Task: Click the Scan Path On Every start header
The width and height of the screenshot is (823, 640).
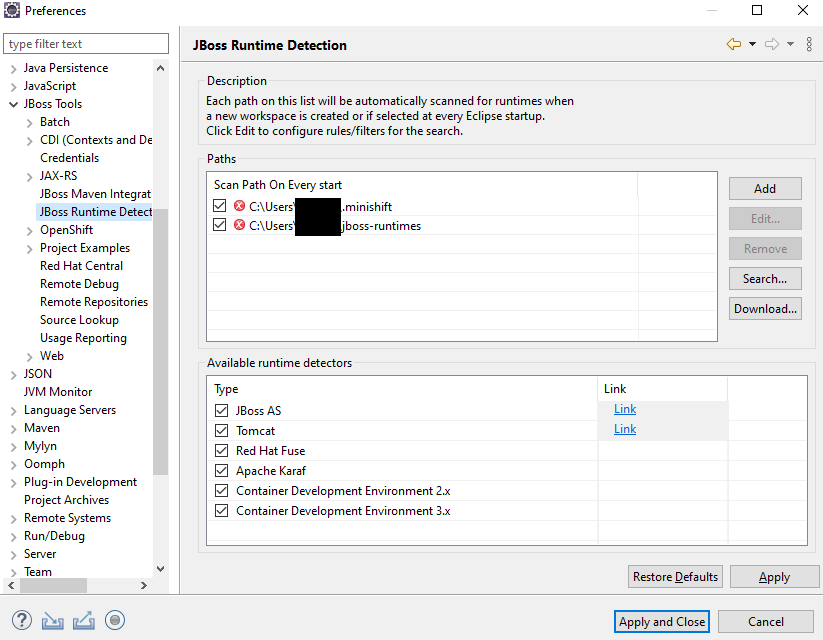Action: 423,185
